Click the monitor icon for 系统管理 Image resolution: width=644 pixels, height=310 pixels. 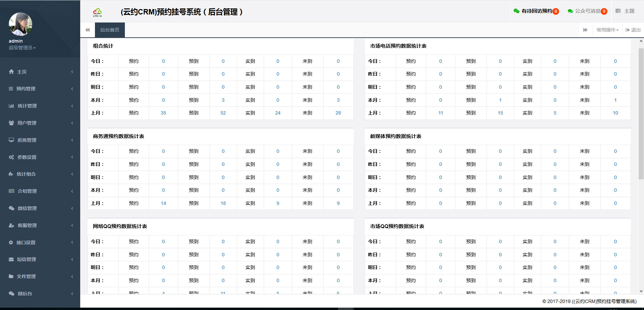11,140
